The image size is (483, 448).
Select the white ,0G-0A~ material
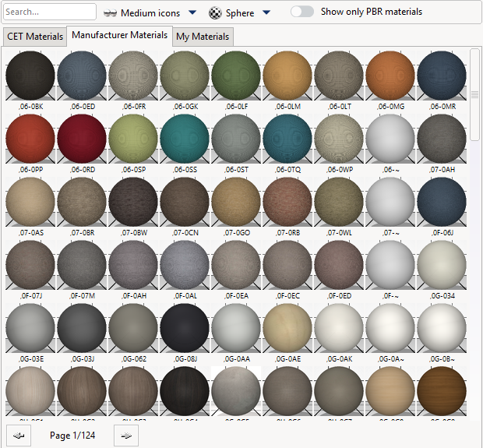390,329
